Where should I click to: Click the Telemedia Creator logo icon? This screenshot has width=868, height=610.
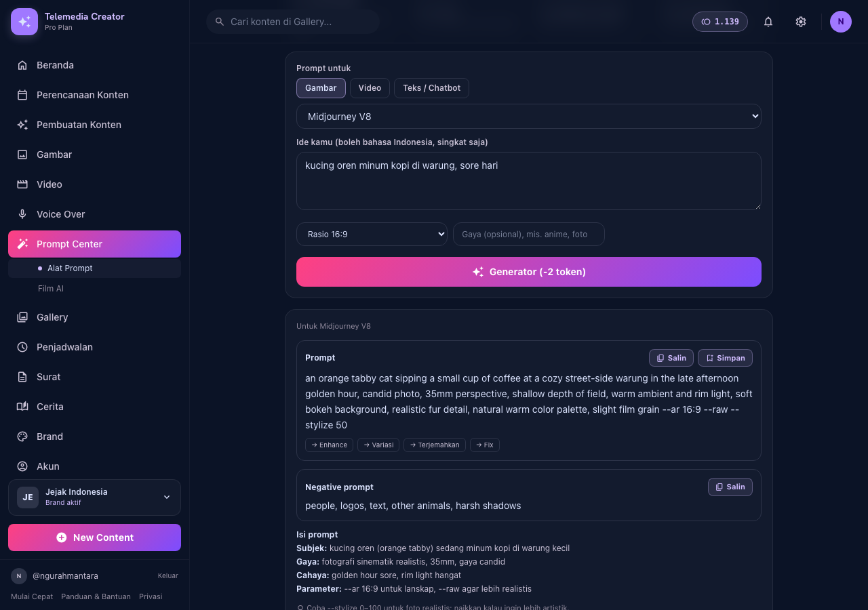coord(24,22)
